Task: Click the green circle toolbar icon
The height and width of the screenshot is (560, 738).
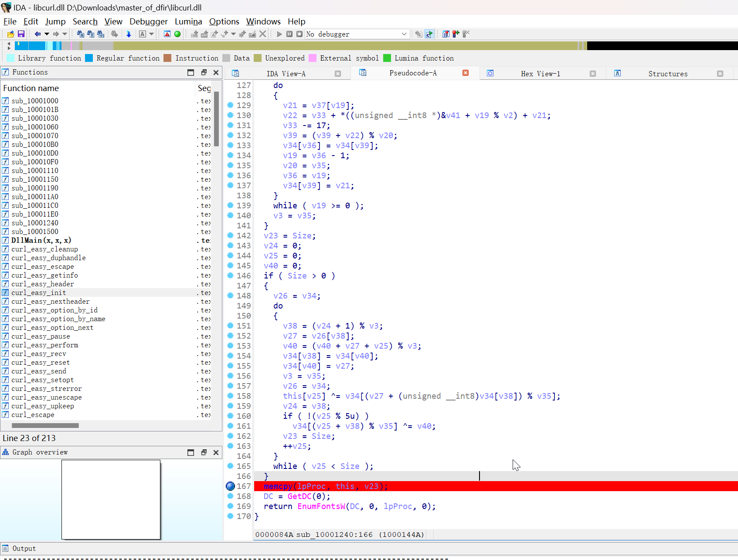Action: [x=177, y=34]
